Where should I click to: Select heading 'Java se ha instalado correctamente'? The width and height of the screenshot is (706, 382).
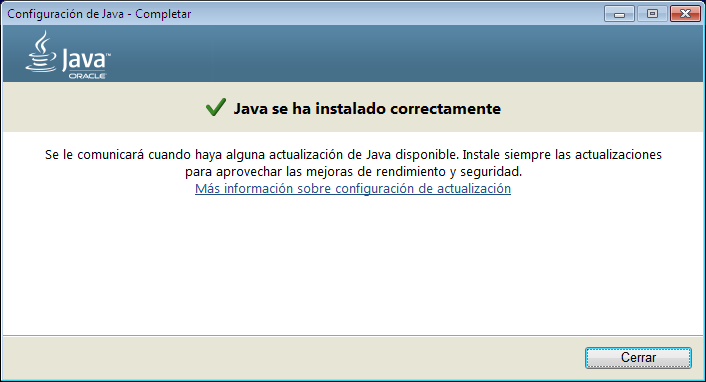(367, 109)
